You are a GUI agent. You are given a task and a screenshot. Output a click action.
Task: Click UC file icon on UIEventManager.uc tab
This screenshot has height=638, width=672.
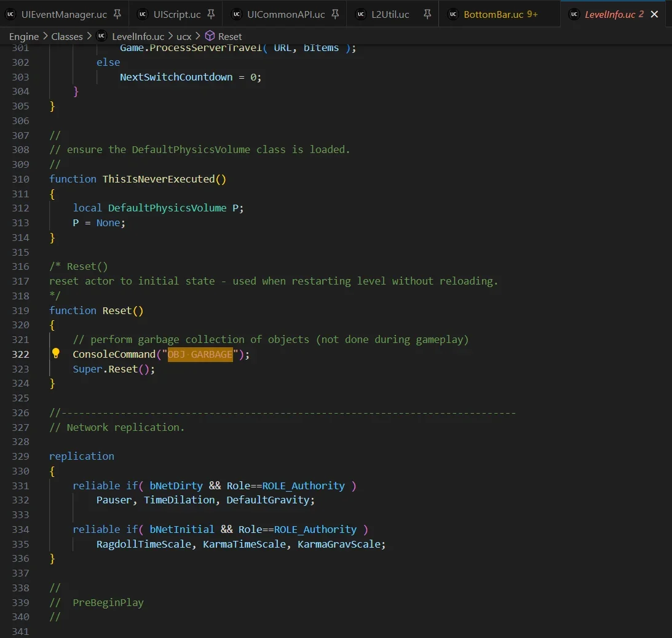click(10, 14)
